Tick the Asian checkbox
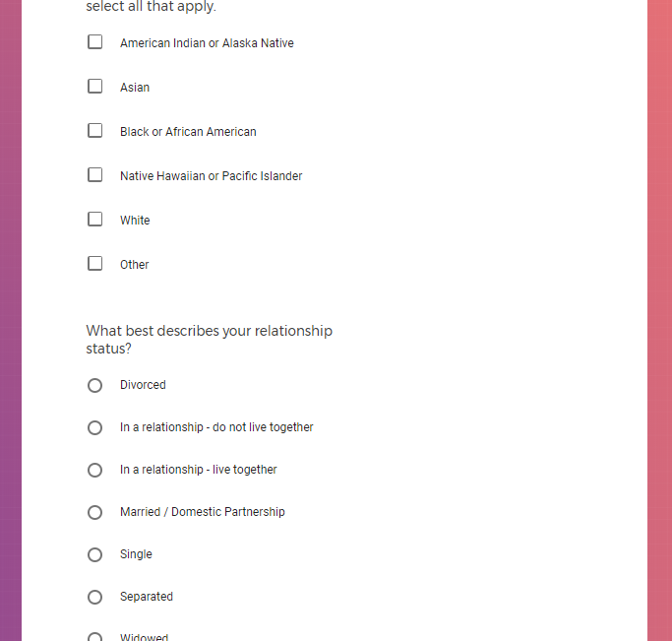 (x=95, y=87)
